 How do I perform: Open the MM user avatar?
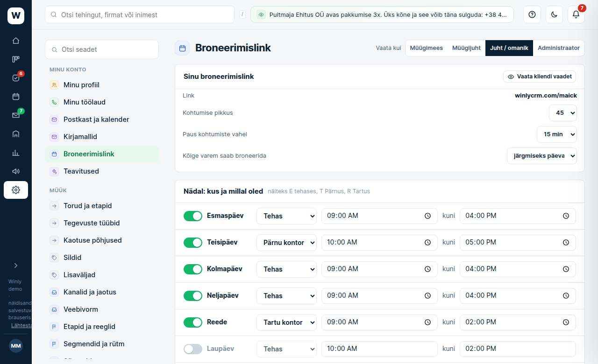click(x=16, y=346)
